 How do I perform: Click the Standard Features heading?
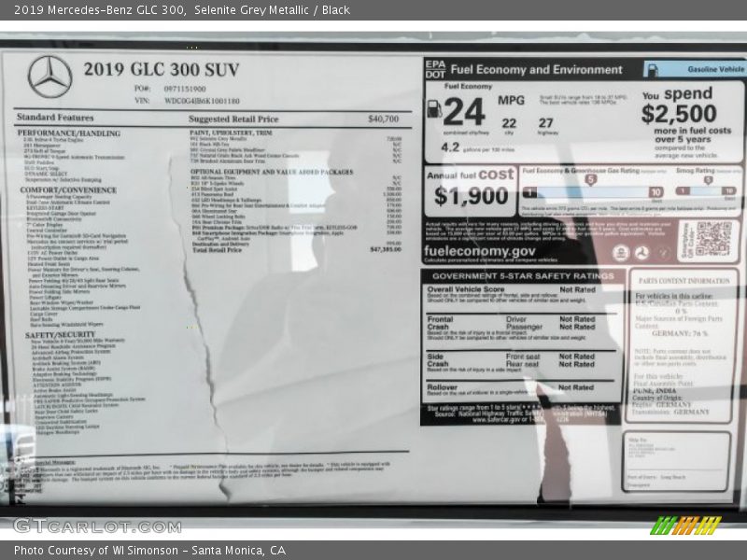pyautogui.click(x=55, y=118)
